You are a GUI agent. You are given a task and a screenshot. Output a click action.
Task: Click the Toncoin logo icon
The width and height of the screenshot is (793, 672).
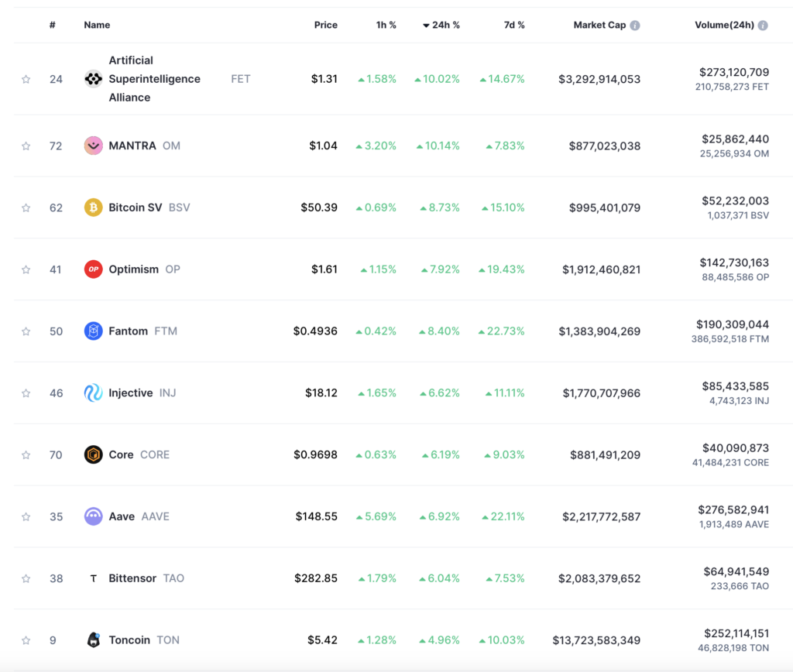93,640
